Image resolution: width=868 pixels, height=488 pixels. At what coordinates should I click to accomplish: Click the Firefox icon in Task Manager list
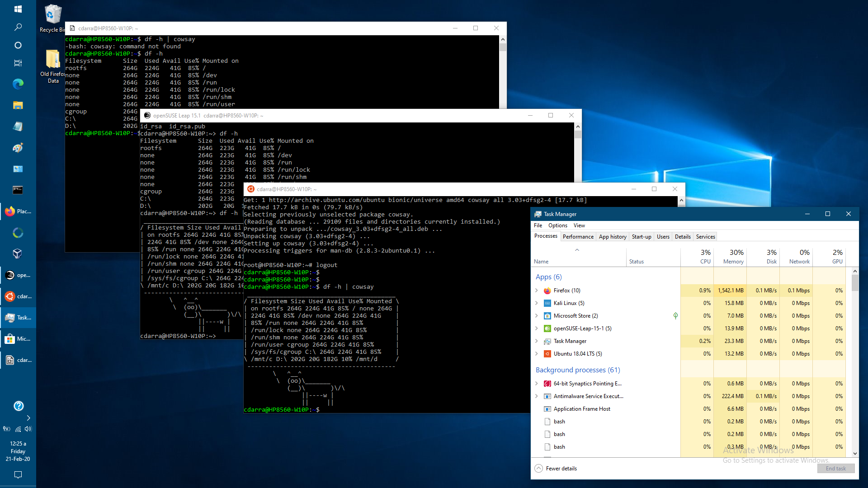click(547, 291)
